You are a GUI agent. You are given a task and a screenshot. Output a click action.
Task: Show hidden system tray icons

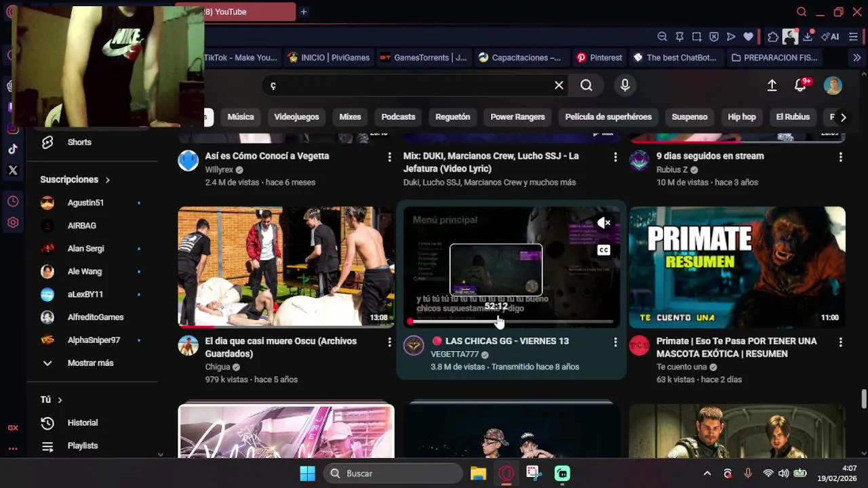[x=707, y=473]
